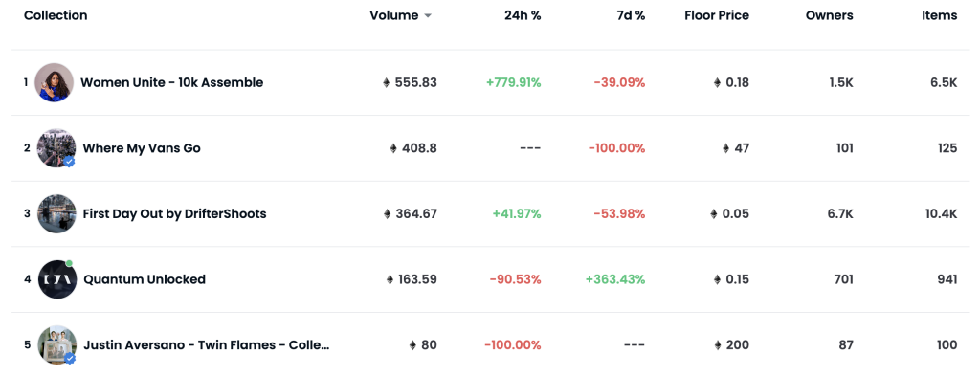Open the Quantum Unlocked logo icon
This screenshot has height=376, width=980.
pos(56,279)
